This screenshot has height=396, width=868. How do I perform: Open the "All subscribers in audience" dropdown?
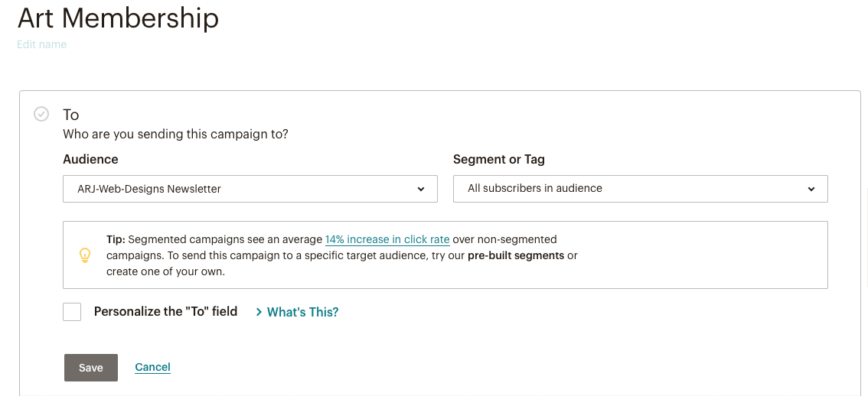click(640, 189)
